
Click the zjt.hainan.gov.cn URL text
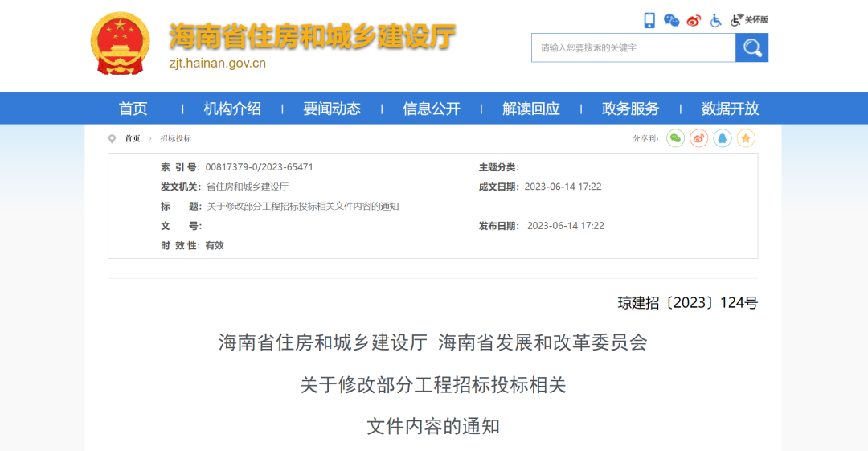click(218, 64)
